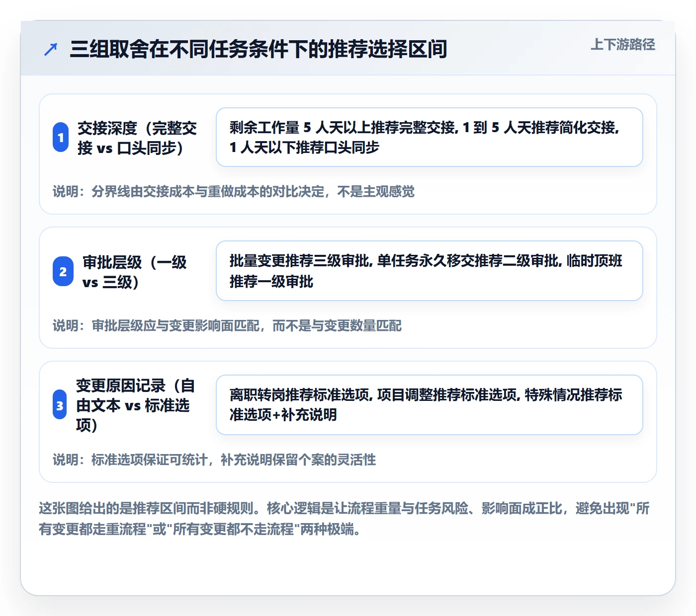Select the footer paragraph starting 这张图给出的是推荐区间
The width and height of the screenshot is (696, 616).
[344, 519]
